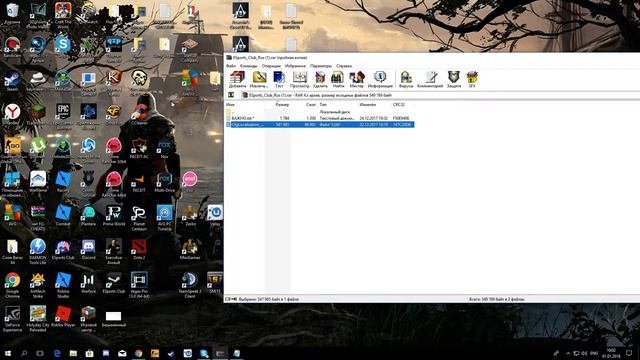Open AVG PC TuneUp desktop shortcut
This screenshot has width=640, height=360.
[164, 218]
